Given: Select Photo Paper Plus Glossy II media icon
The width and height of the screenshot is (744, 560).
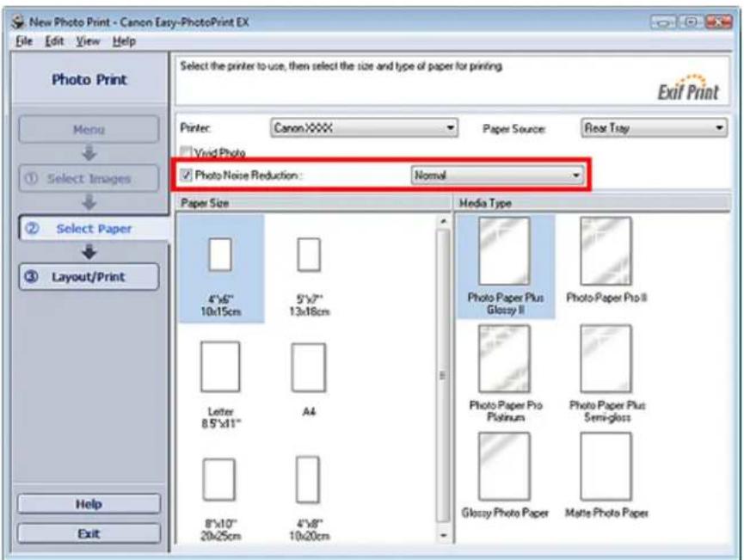Looking at the screenshot, I should (x=504, y=251).
